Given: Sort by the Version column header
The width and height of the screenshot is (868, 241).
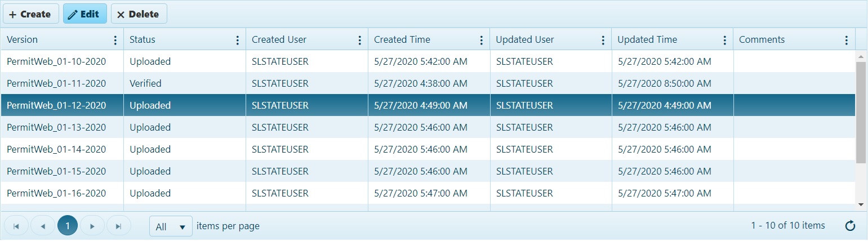Looking at the screenshot, I should [x=23, y=40].
